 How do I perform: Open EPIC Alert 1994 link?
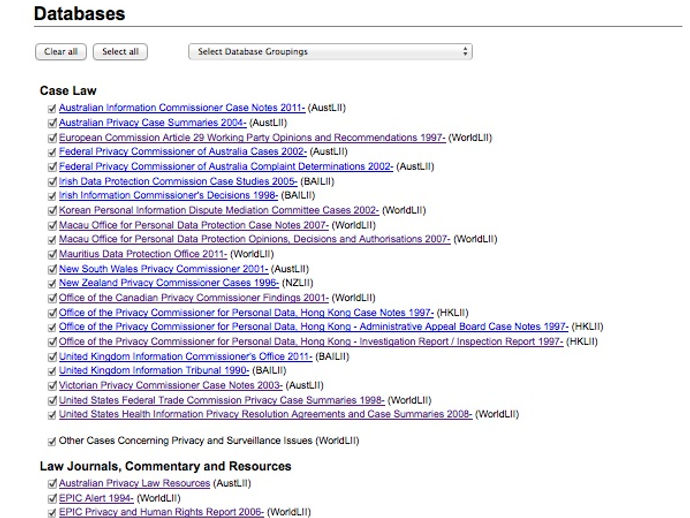point(96,498)
